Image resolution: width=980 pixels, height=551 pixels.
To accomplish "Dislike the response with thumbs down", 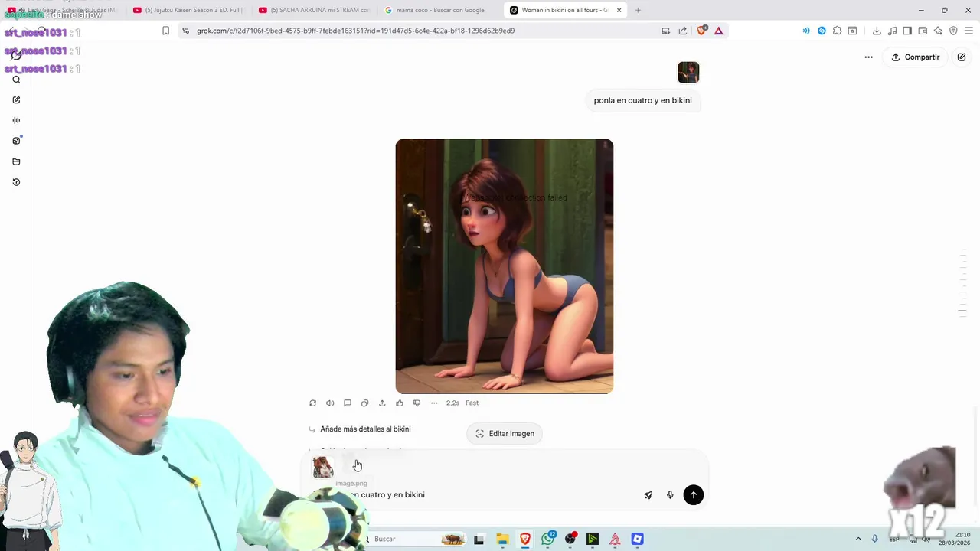I will (416, 403).
